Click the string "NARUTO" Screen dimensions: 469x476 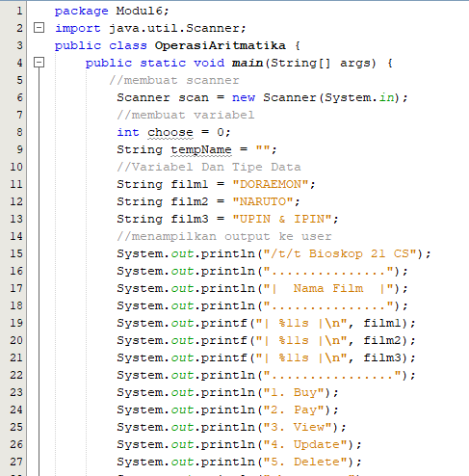coord(263,201)
